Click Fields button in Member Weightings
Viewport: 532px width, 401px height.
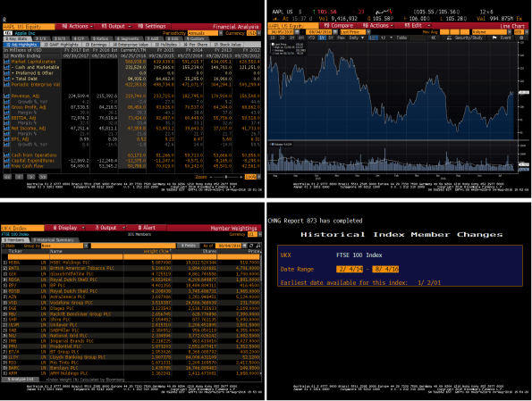tap(188, 246)
